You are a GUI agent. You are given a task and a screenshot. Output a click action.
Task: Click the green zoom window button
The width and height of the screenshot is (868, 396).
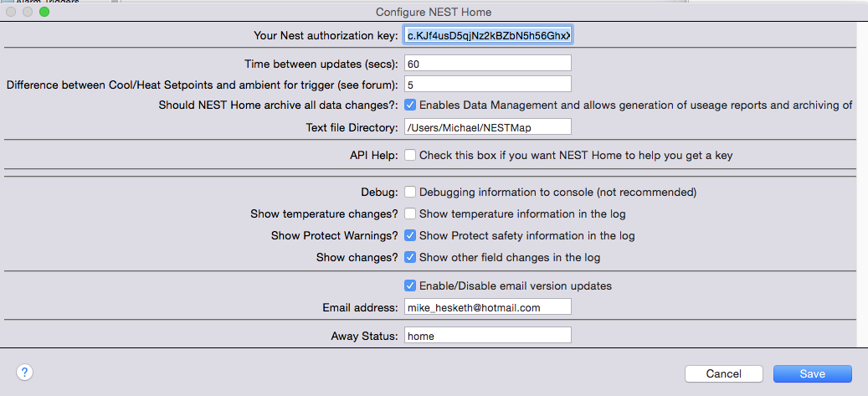[44, 12]
